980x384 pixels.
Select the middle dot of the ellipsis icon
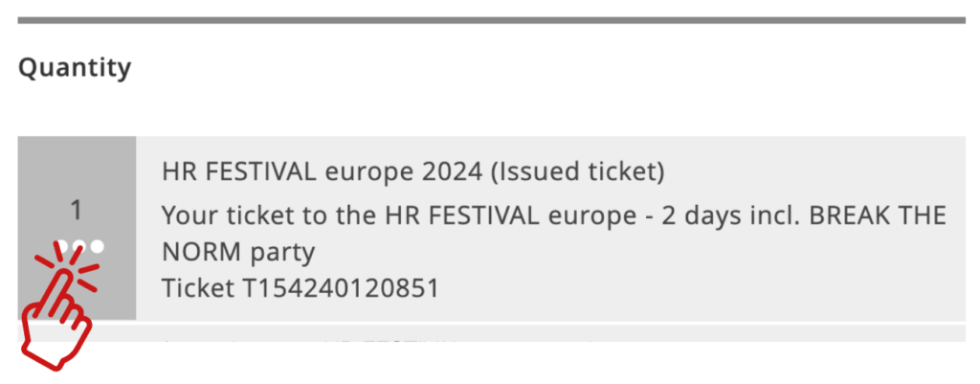click(78, 246)
